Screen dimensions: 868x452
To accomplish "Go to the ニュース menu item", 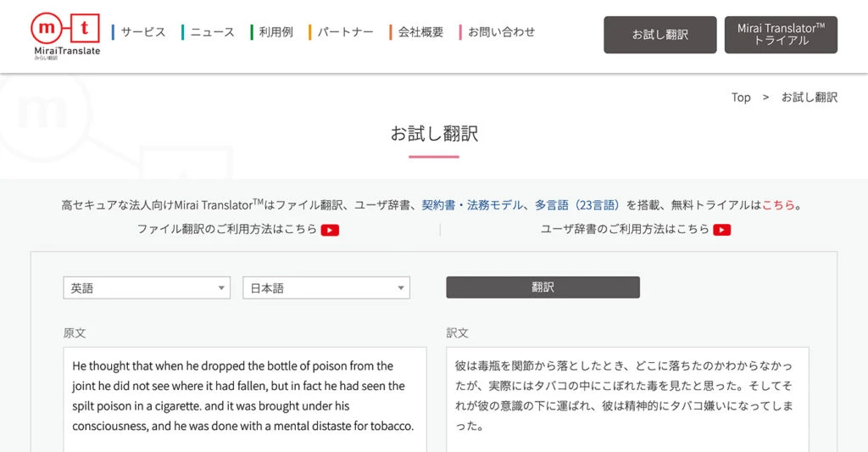I will pyautogui.click(x=212, y=32).
